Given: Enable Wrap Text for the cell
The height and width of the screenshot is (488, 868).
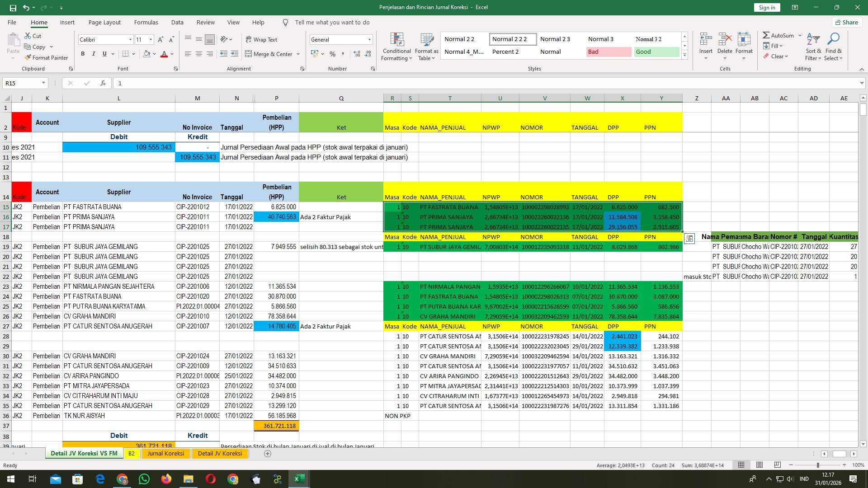Looking at the screenshot, I should (261, 39).
